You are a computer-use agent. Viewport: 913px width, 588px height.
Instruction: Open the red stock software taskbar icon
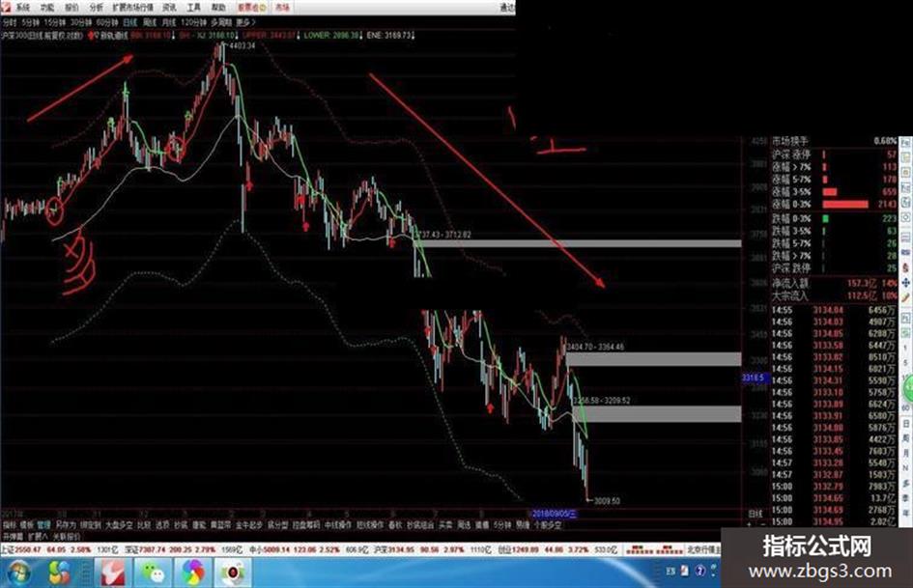(x=114, y=573)
